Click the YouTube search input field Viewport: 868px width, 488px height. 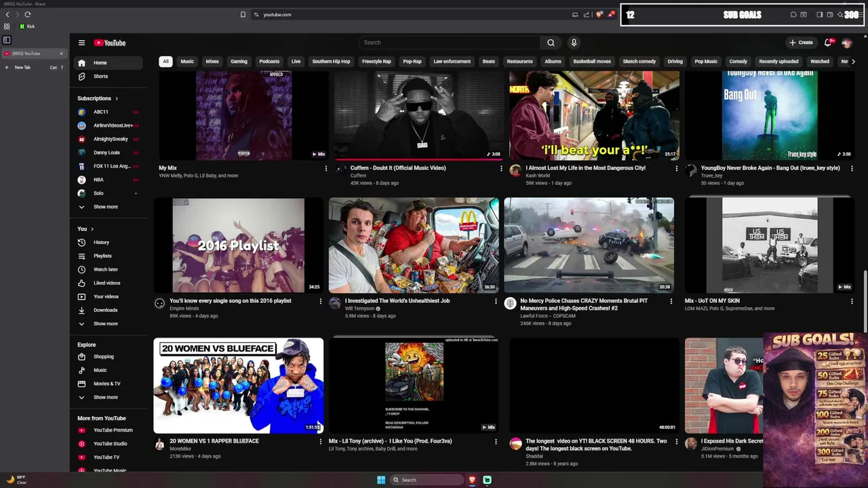click(449, 43)
